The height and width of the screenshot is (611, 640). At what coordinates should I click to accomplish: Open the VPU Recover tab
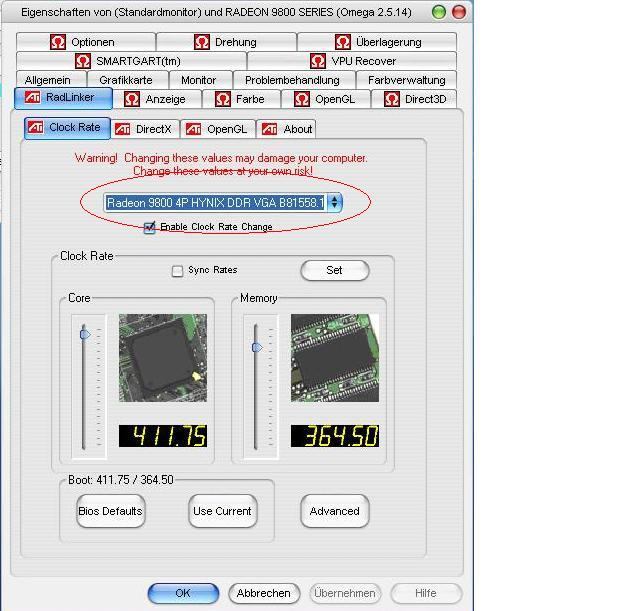[352, 61]
